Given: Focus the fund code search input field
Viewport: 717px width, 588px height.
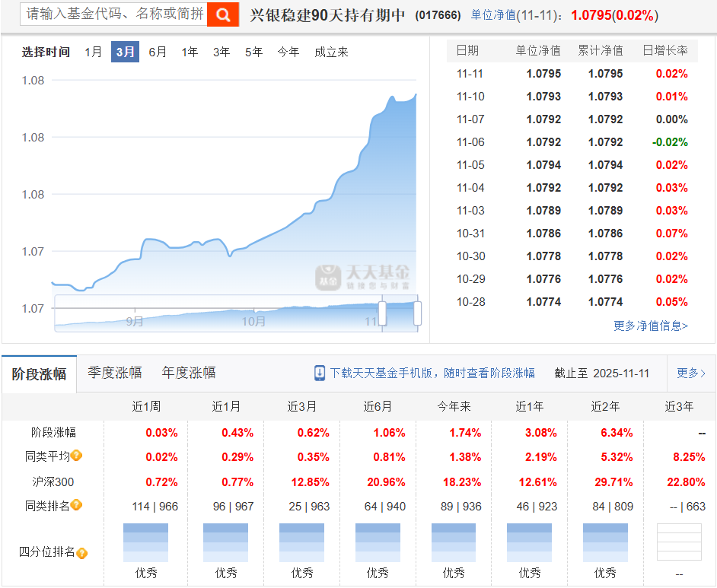Looking at the screenshot, I should pos(114,14).
